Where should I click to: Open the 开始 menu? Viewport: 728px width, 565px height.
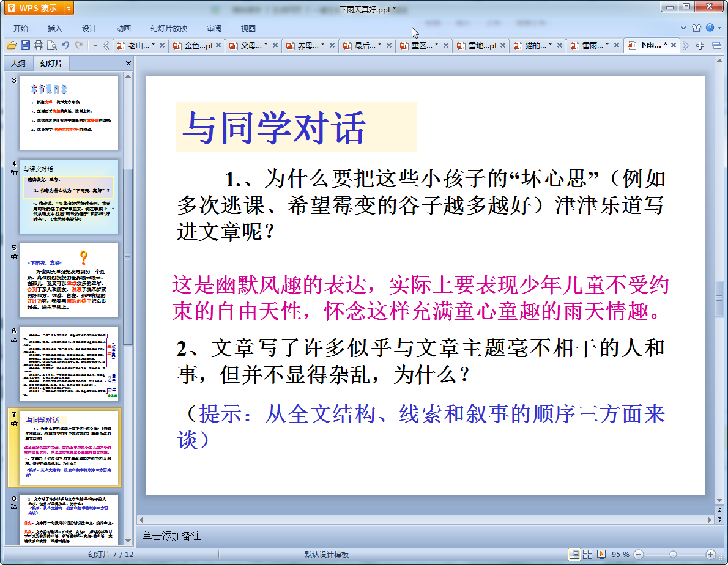coord(20,28)
